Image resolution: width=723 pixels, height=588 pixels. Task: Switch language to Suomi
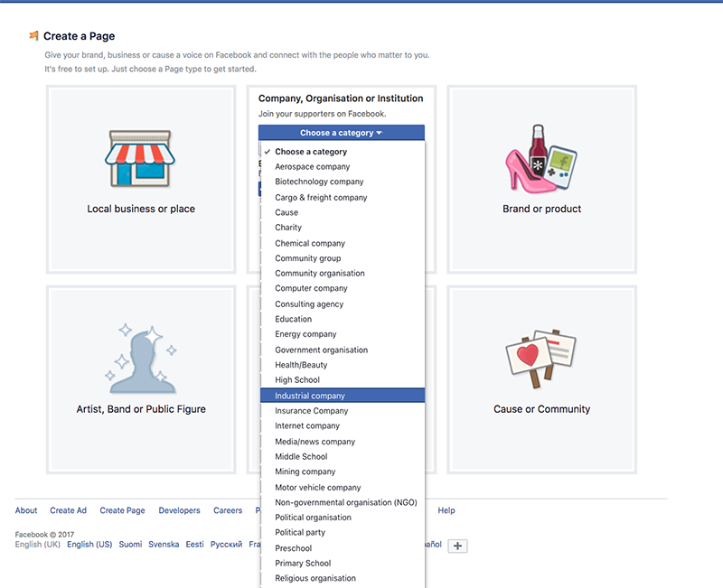click(130, 545)
